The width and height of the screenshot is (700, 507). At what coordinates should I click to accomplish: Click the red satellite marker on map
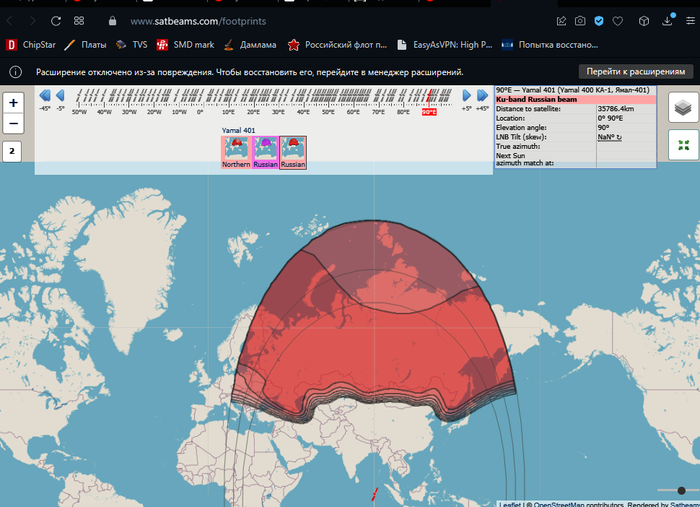click(375, 494)
